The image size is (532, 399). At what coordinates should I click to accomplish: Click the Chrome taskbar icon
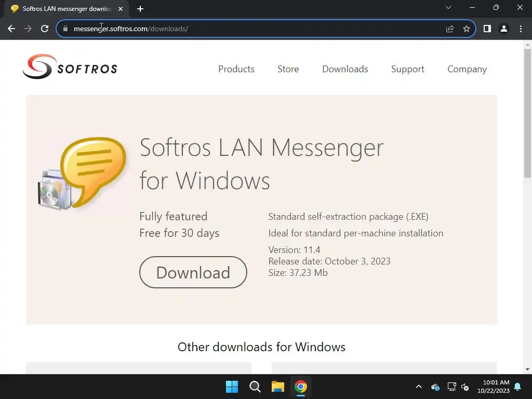click(301, 387)
